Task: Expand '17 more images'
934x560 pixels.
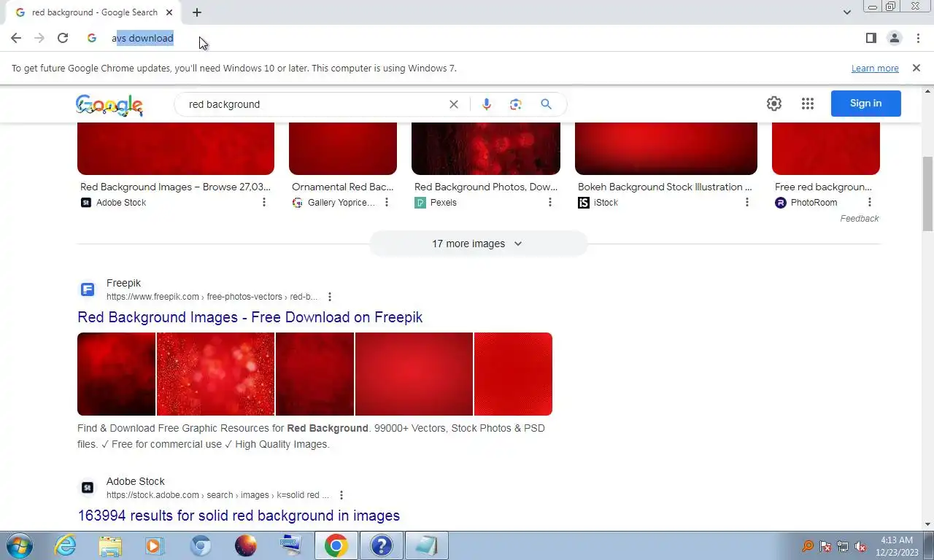Action: tap(478, 244)
